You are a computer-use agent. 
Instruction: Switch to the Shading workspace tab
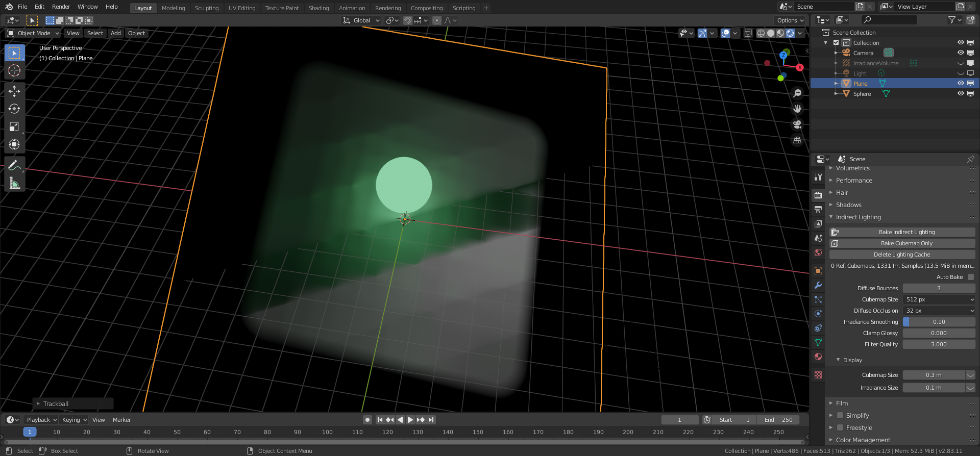pos(318,8)
